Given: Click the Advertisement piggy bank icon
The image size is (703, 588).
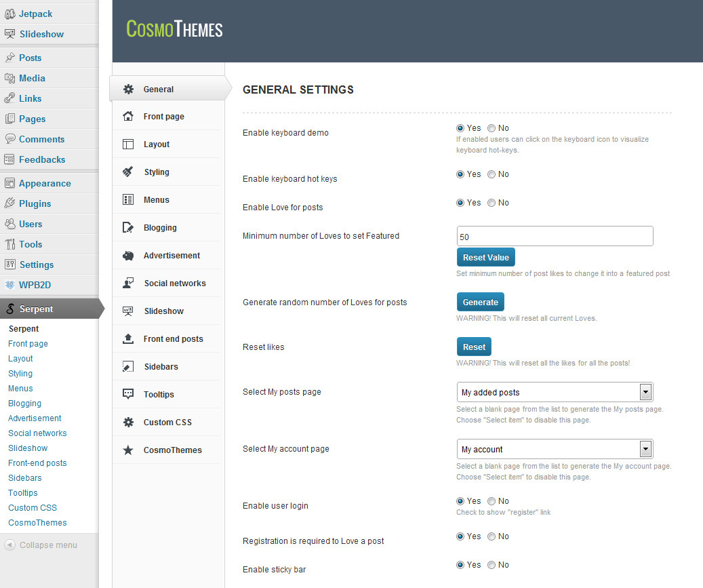Looking at the screenshot, I should [127, 256].
